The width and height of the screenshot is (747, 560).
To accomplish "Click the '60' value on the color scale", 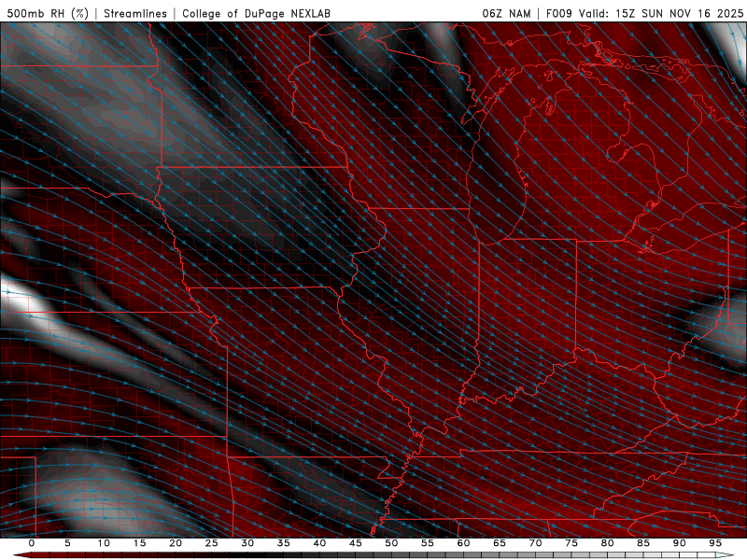I will pyautogui.click(x=463, y=543).
